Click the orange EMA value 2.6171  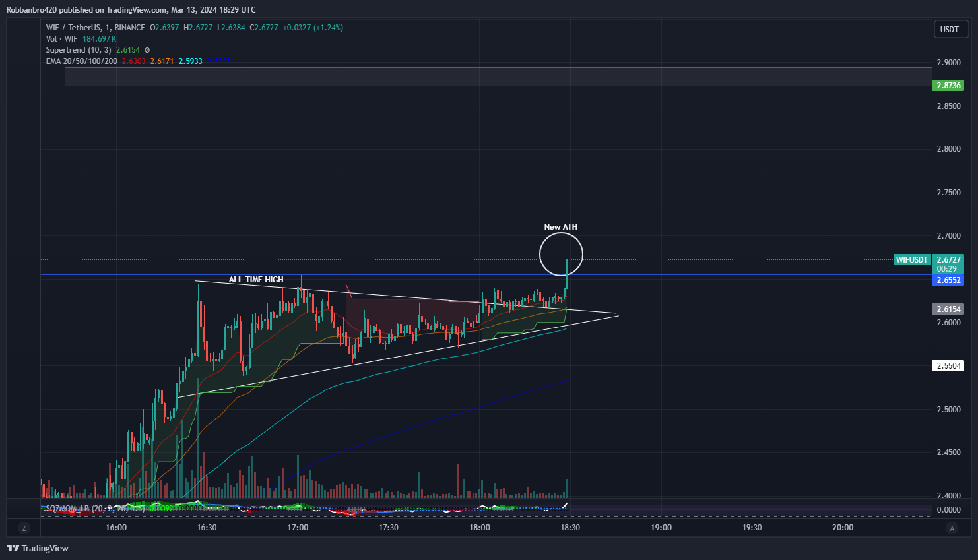tap(162, 61)
